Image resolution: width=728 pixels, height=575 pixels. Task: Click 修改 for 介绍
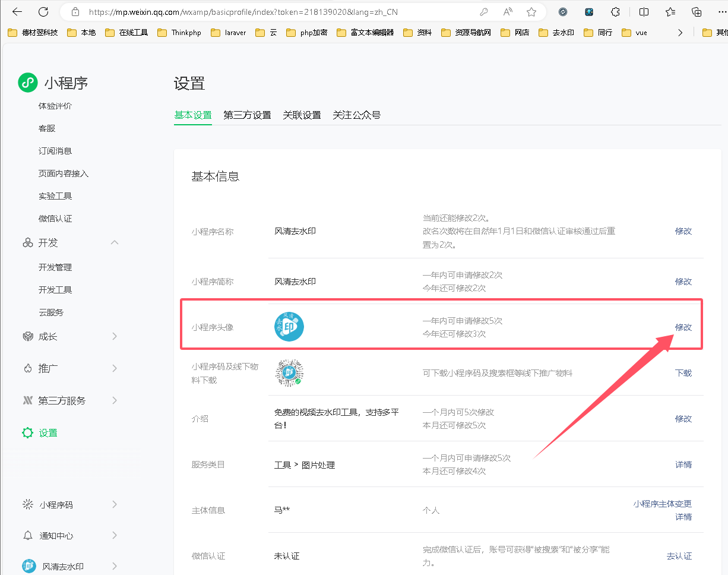point(683,419)
